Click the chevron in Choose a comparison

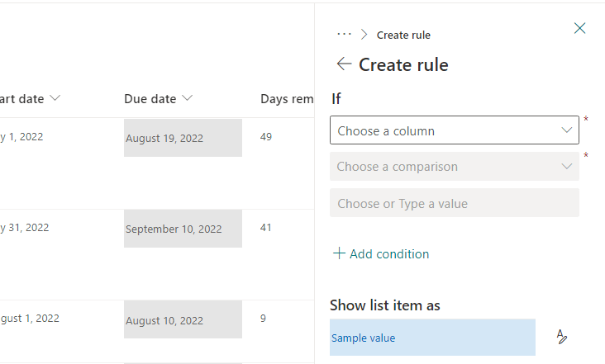point(566,167)
